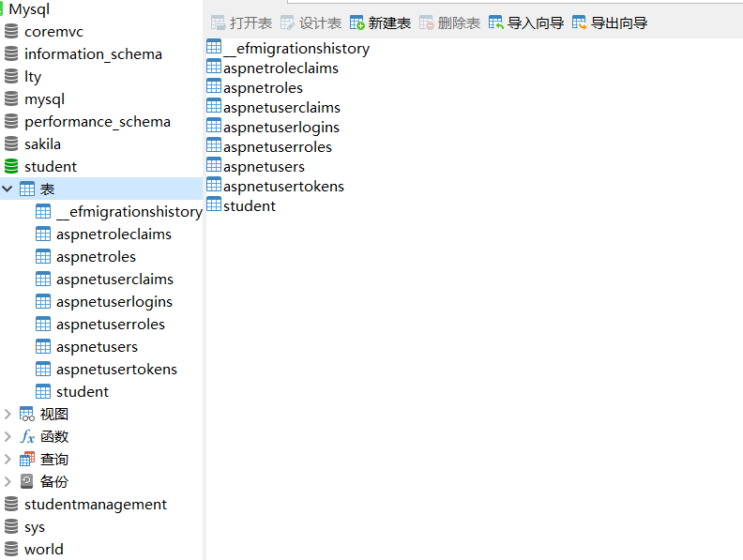Select aspnetusertokens in the right object list
The width and height of the screenshot is (743, 560).
[x=284, y=186]
